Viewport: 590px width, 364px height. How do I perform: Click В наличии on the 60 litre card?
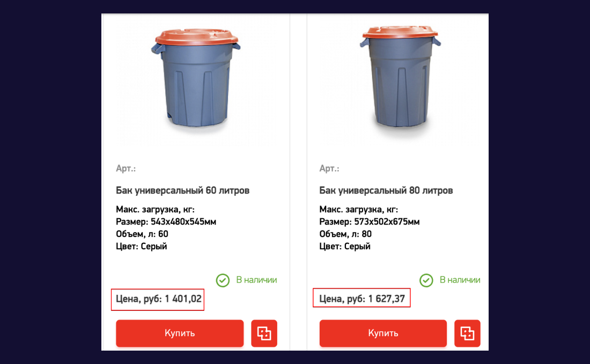click(x=256, y=280)
